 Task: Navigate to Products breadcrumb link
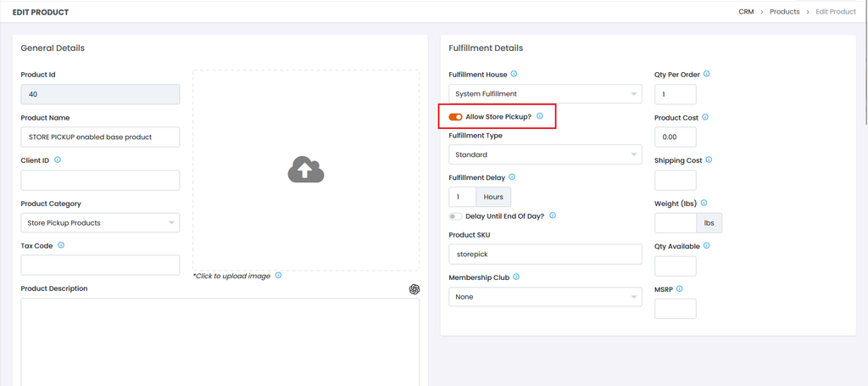click(x=784, y=12)
